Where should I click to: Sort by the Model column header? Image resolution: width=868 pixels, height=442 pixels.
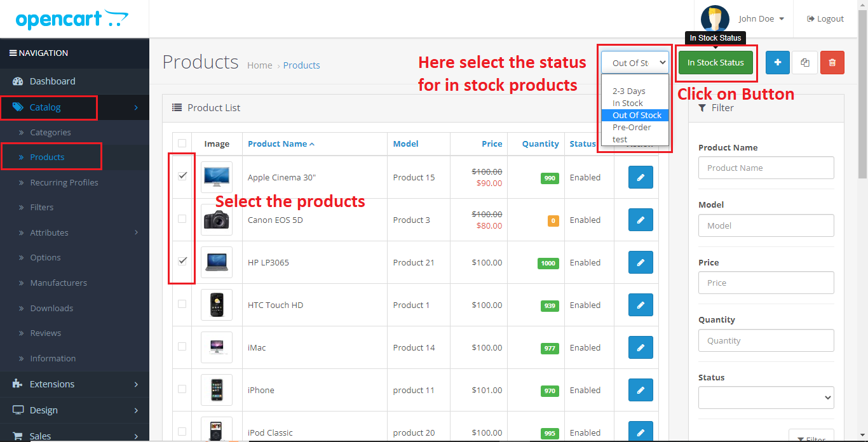point(405,144)
